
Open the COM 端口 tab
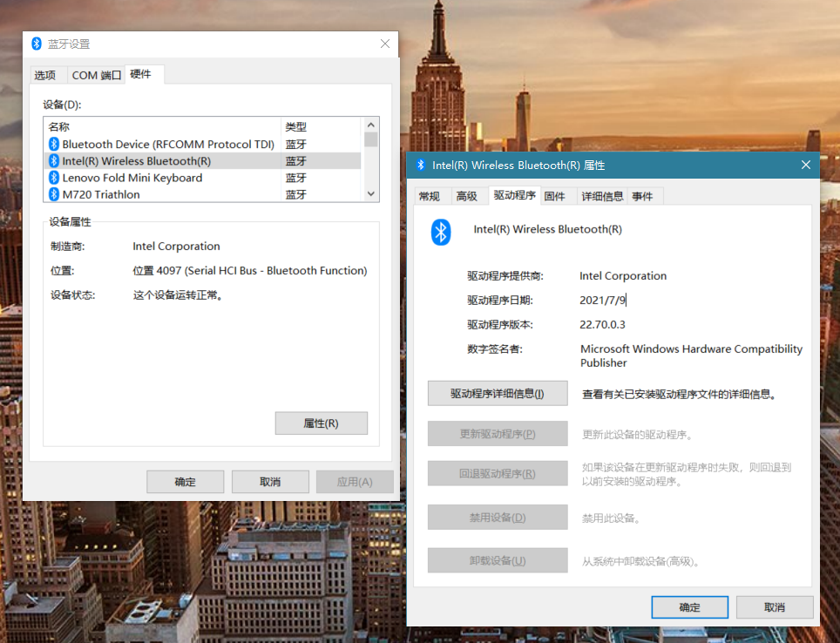pos(97,75)
